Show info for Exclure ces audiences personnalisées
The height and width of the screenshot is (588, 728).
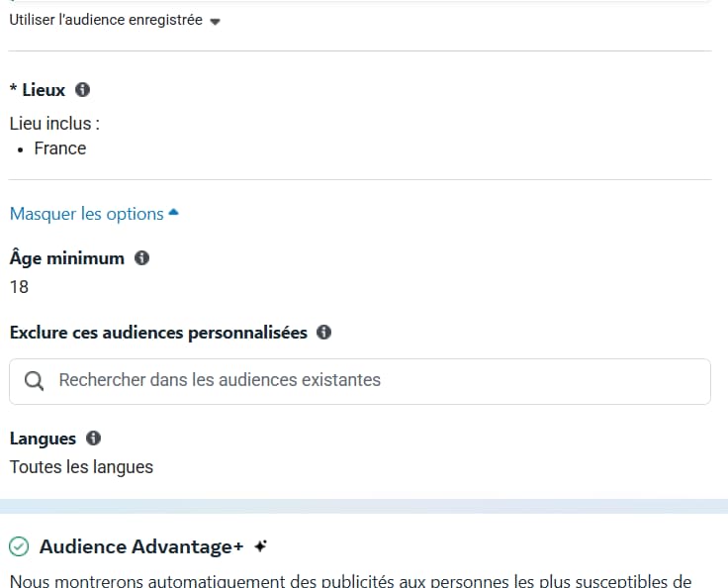[x=323, y=333]
